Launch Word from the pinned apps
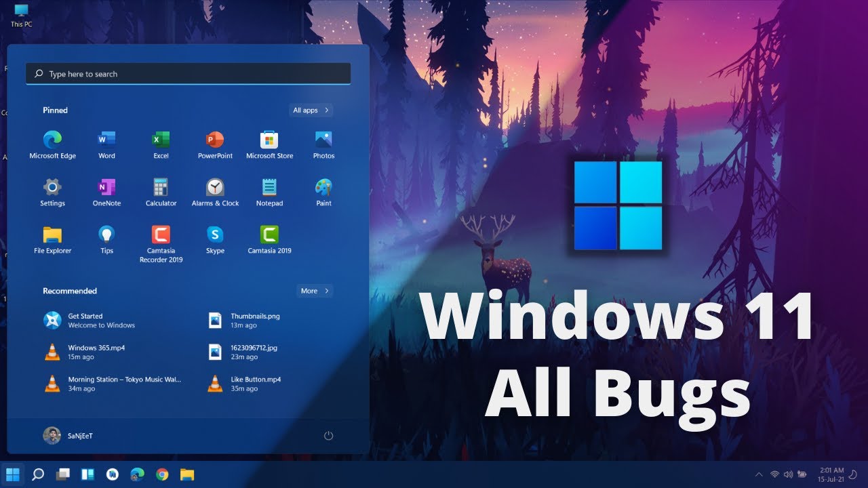This screenshot has width=868, height=488. tap(106, 145)
